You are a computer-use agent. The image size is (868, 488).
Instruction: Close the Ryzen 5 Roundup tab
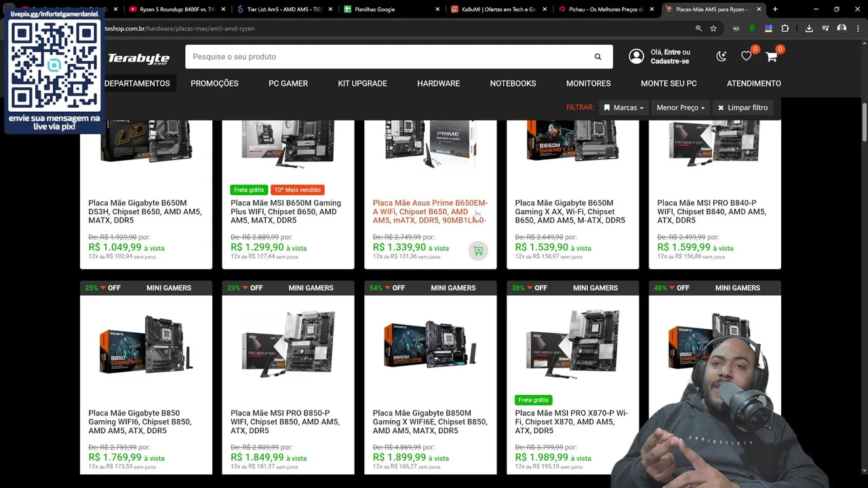[x=223, y=9]
